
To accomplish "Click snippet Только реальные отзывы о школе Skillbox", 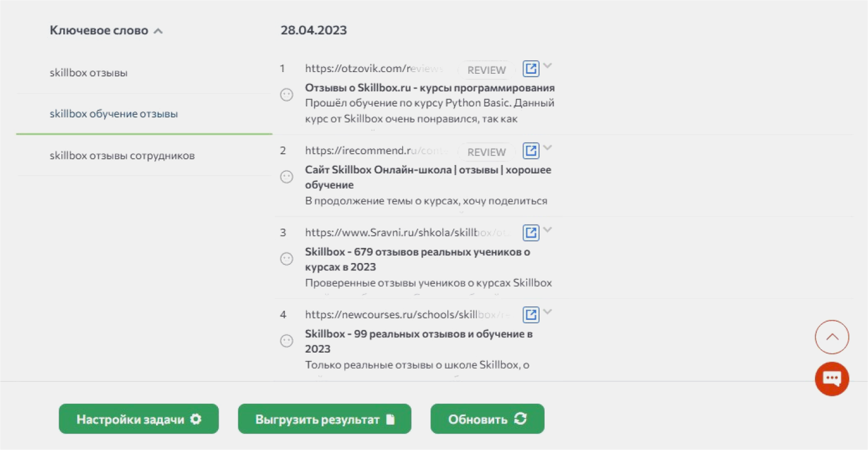I will [x=417, y=365].
